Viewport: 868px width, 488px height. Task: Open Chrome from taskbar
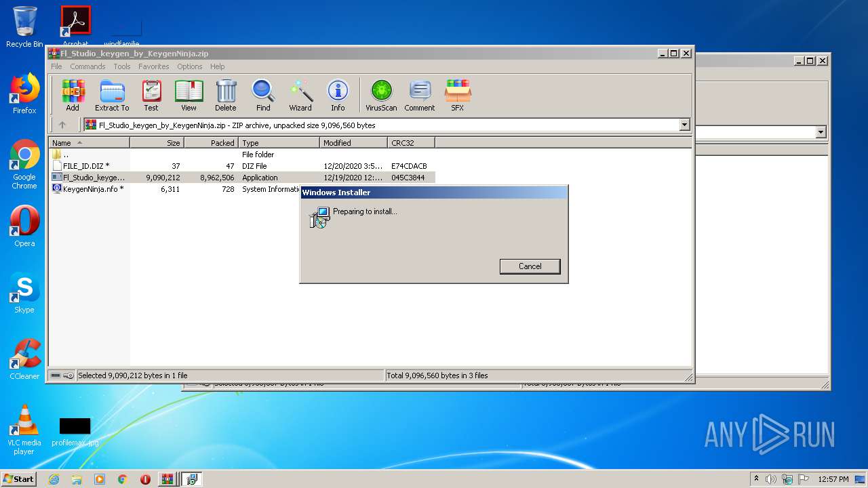pos(122,479)
